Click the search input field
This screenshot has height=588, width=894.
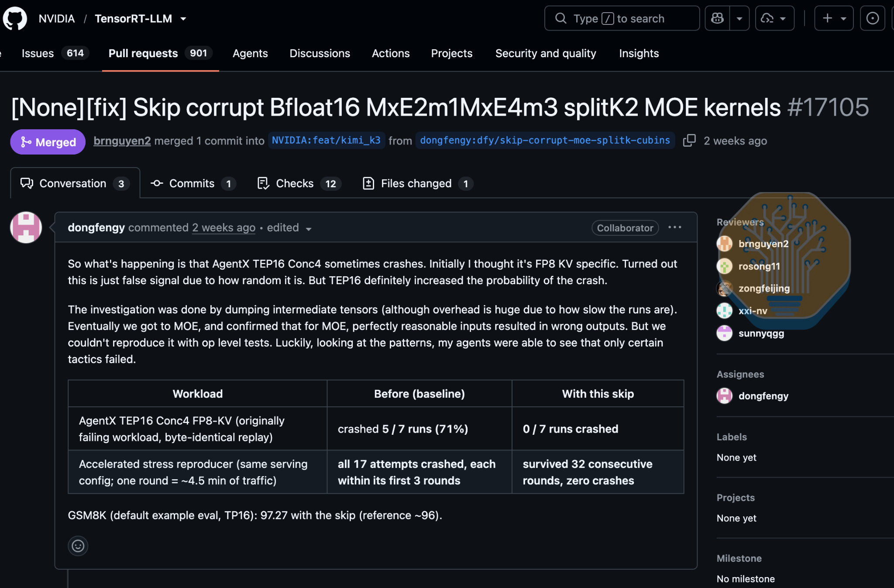coord(622,18)
